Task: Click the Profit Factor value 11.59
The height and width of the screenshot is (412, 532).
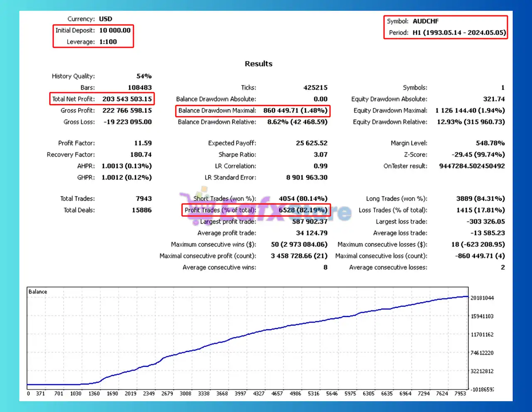Action: pos(143,143)
